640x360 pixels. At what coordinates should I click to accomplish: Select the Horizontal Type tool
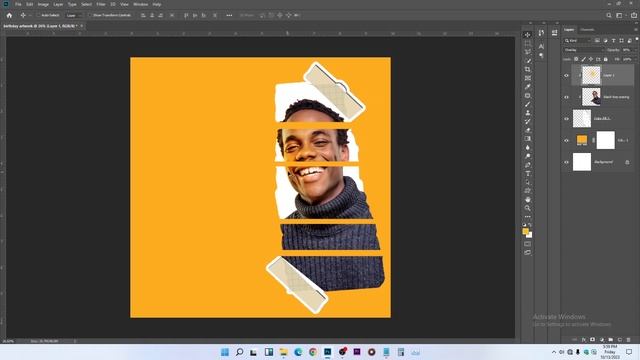(x=527, y=173)
